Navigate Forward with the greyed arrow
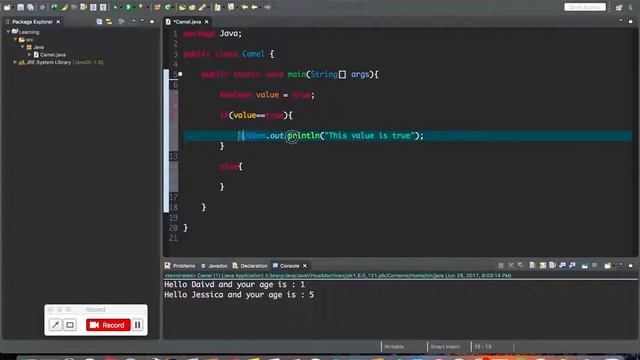640x360 pixels. [x=267, y=7]
